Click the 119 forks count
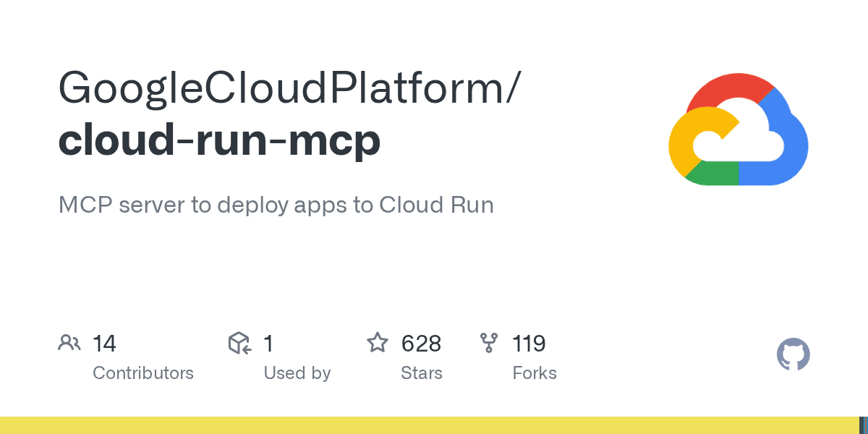Viewport: 868px width, 434px height. click(529, 344)
